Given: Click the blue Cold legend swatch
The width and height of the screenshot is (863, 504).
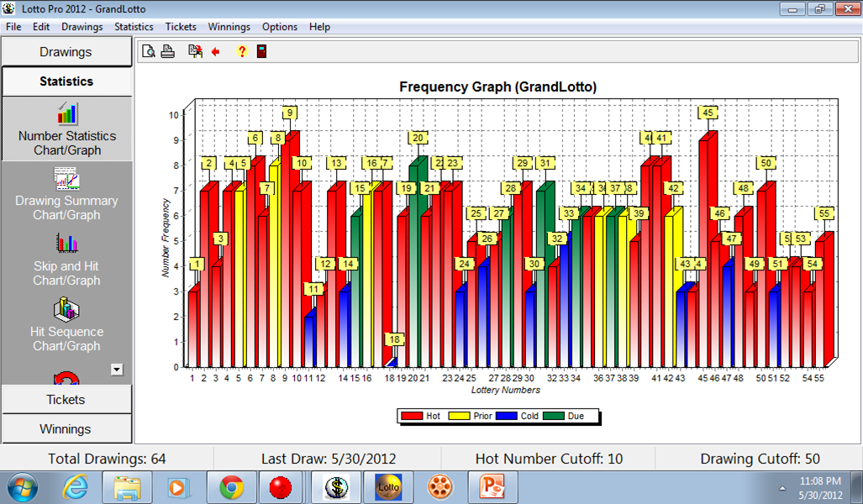Looking at the screenshot, I should click(x=507, y=416).
